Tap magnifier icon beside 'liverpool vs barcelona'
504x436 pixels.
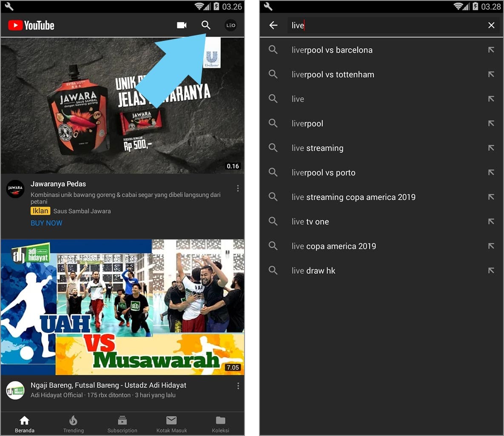273,50
